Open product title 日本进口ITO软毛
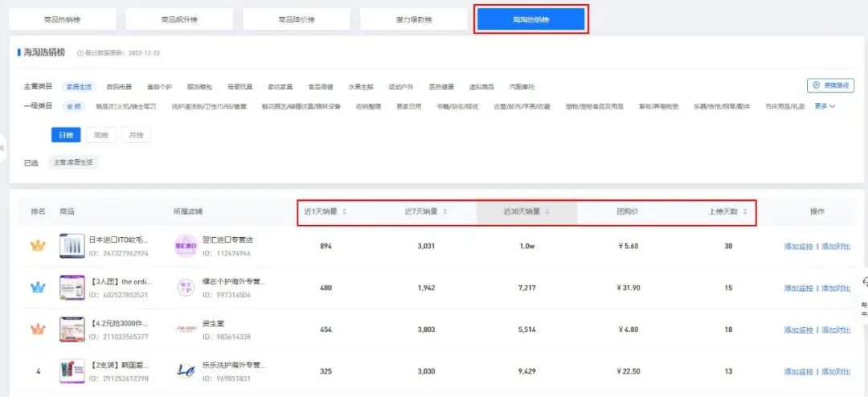This screenshot has width=868, height=397. click(x=119, y=239)
